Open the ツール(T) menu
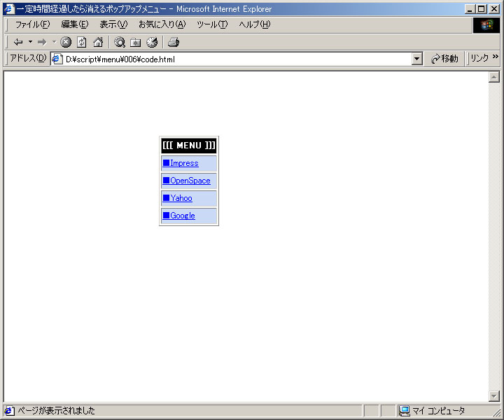 coord(212,24)
